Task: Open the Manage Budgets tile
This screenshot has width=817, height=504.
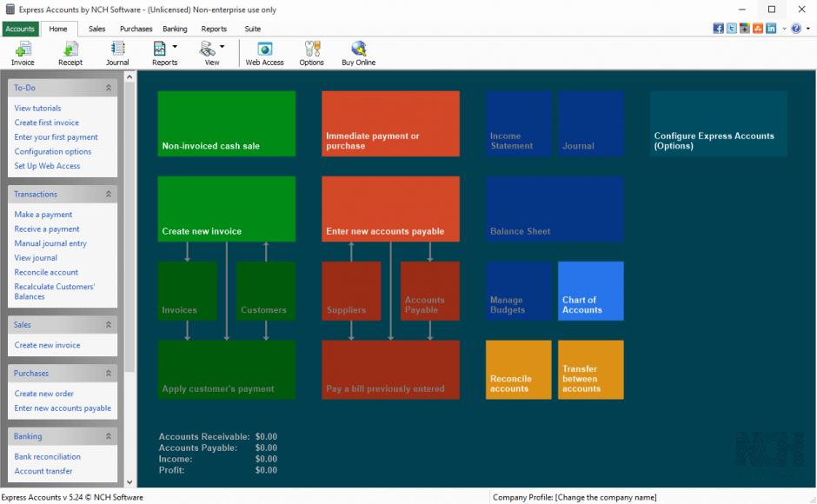Action: pyautogui.click(x=518, y=291)
